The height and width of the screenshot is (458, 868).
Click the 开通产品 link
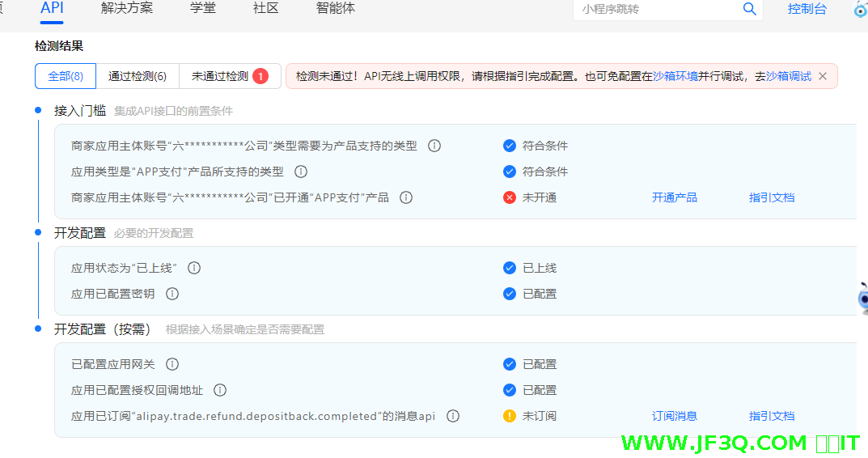point(674,197)
